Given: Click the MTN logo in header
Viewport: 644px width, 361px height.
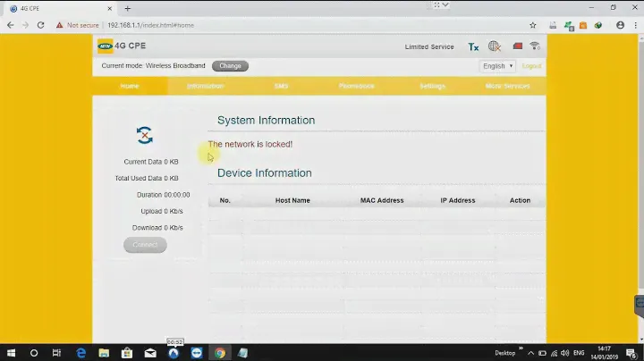Looking at the screenshot, I should [105, 46].
